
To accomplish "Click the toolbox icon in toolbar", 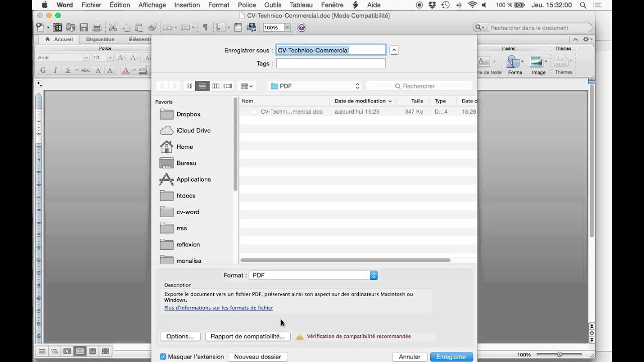I will click(x=238, y=27).
